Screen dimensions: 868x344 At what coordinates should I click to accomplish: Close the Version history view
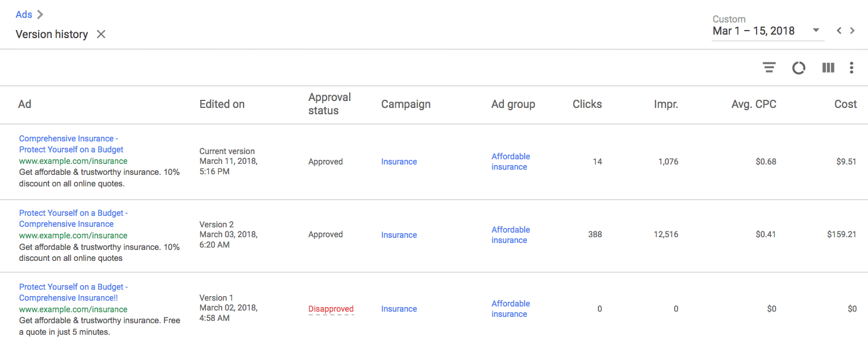(x=101, y=35)
